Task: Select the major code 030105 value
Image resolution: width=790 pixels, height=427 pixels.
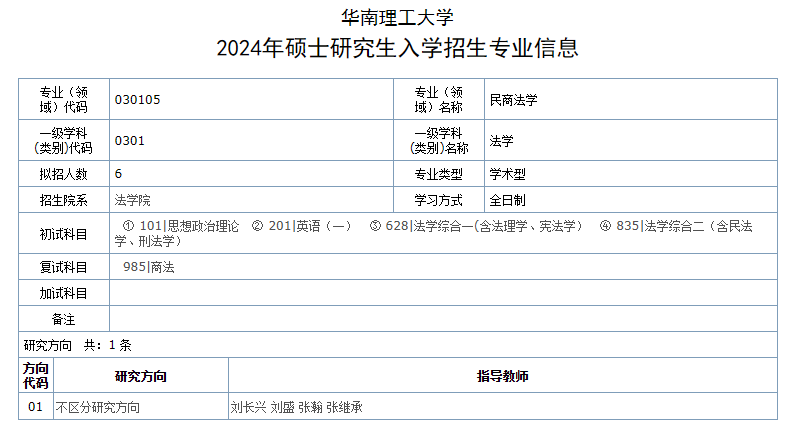Action: click(x=138, y=100)
